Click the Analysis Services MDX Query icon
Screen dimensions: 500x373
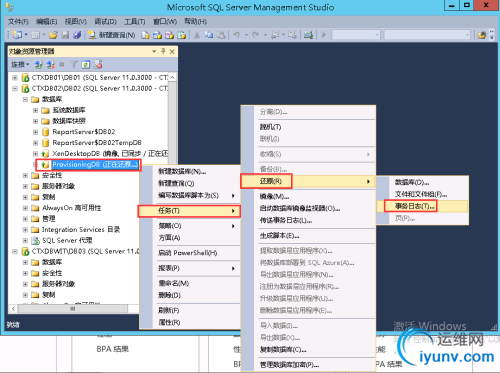click(157, 35)
